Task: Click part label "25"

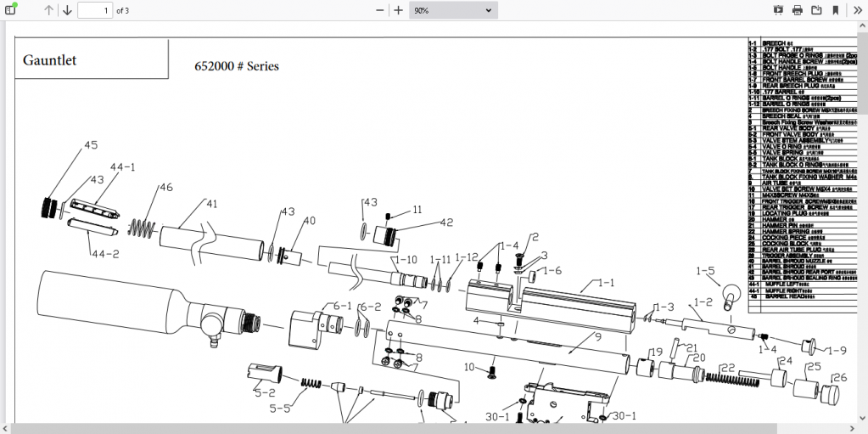Action: (814, 367)
